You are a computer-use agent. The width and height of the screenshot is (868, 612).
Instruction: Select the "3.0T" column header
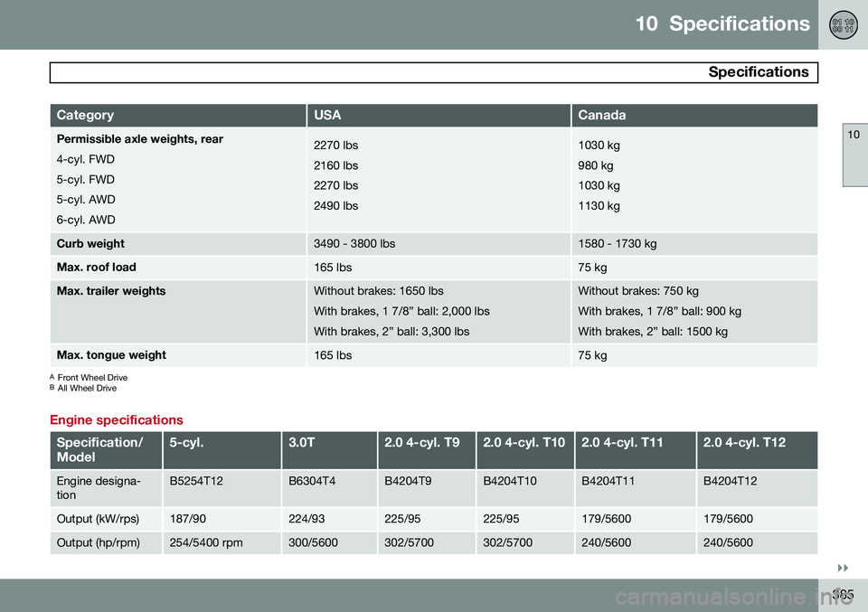[329, 450]
